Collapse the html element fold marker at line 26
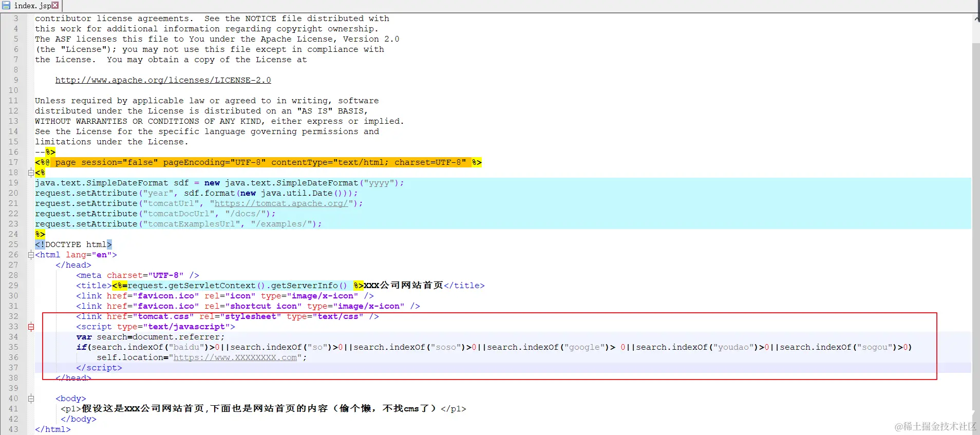 (31, 255)
